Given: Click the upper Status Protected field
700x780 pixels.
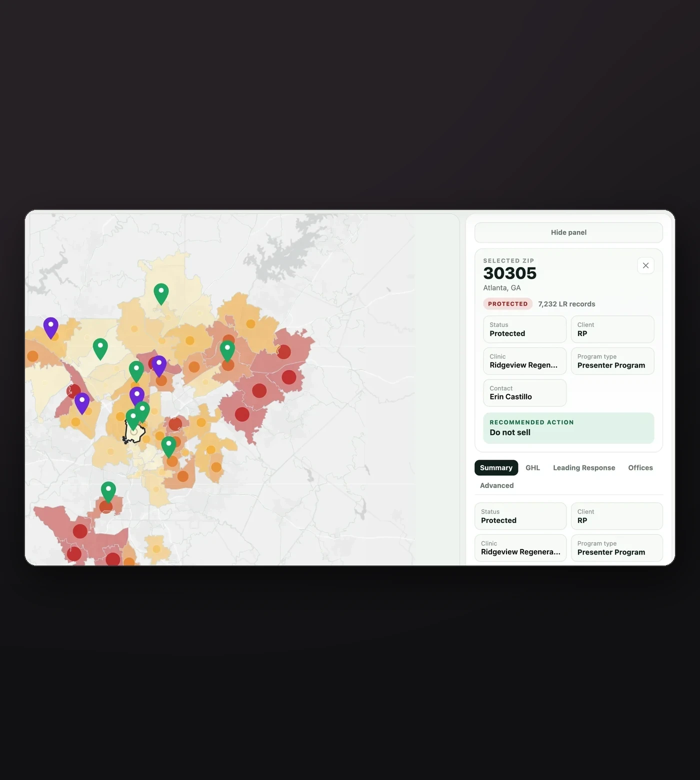Looking at the screenshot, I should point(524,329).
